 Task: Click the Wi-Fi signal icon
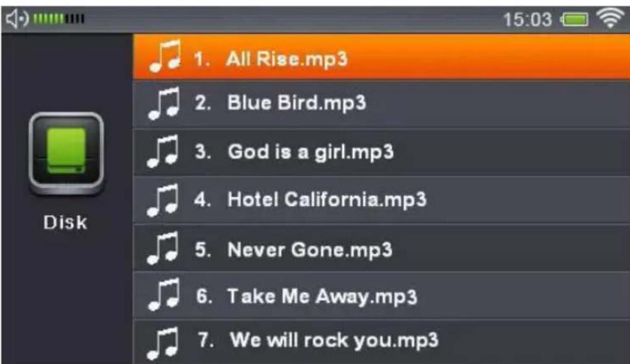[610, 18]
